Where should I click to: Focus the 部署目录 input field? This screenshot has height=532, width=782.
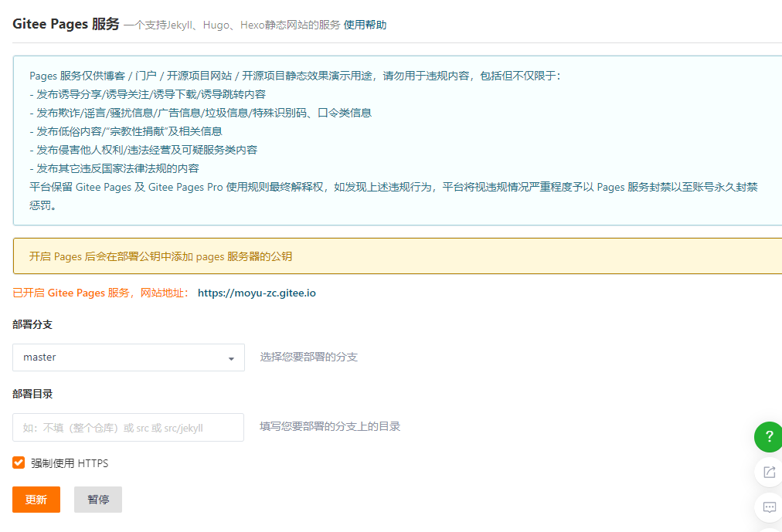point(128,428)
